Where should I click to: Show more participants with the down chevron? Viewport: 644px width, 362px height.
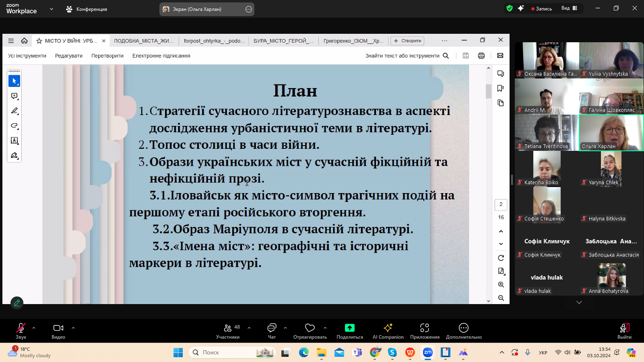point(579,302)
